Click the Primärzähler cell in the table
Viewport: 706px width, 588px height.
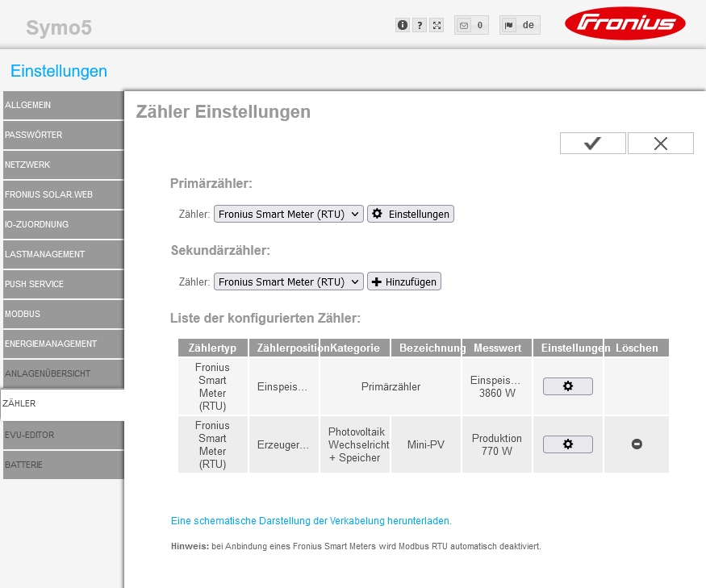391,386
